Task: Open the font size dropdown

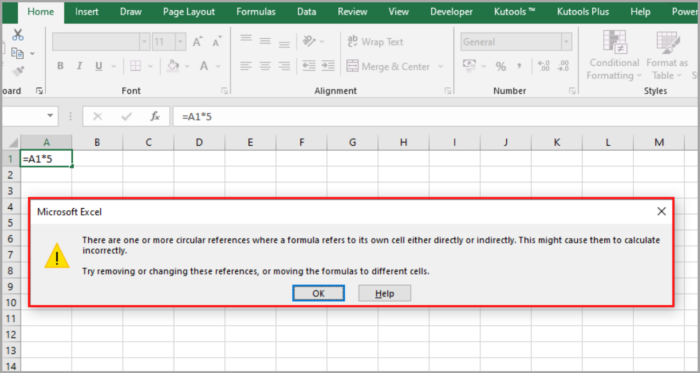Action: click(x=180, y=42)
